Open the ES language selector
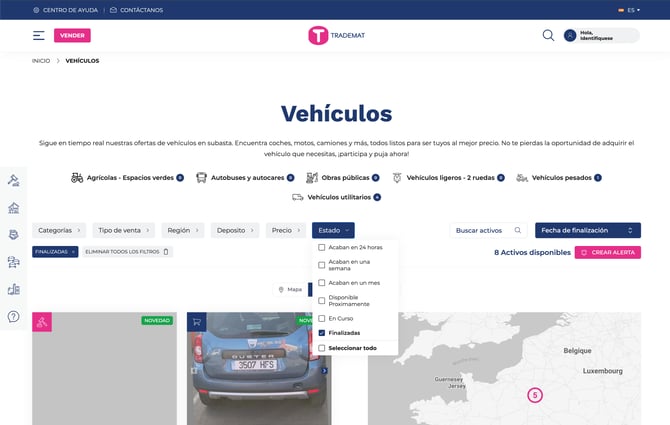 [629, 10]
